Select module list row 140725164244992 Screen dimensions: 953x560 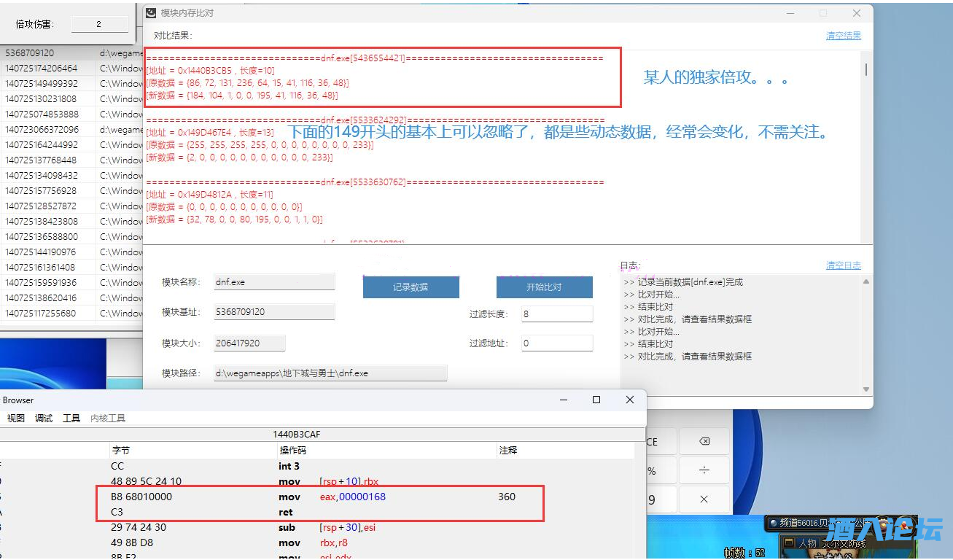71,145
